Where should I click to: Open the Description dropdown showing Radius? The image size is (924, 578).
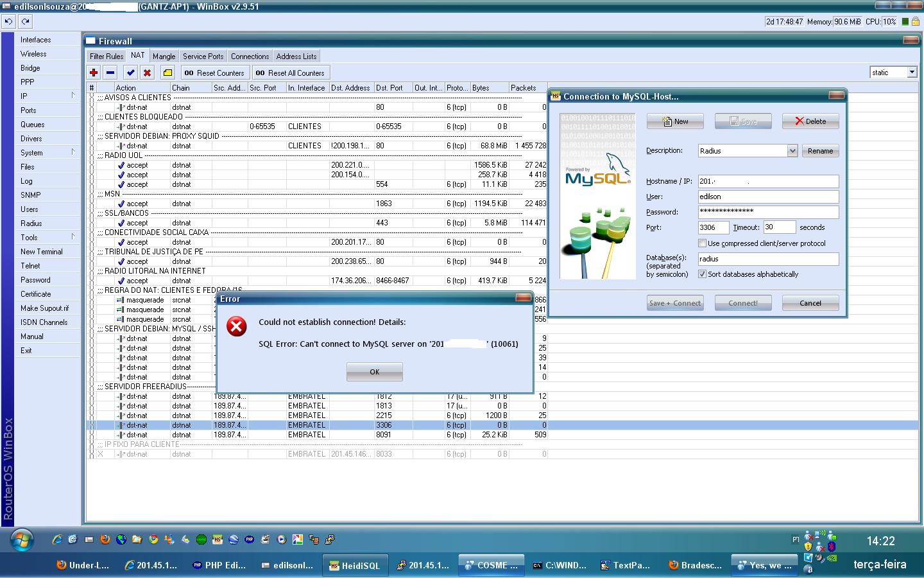click(792, 151)
